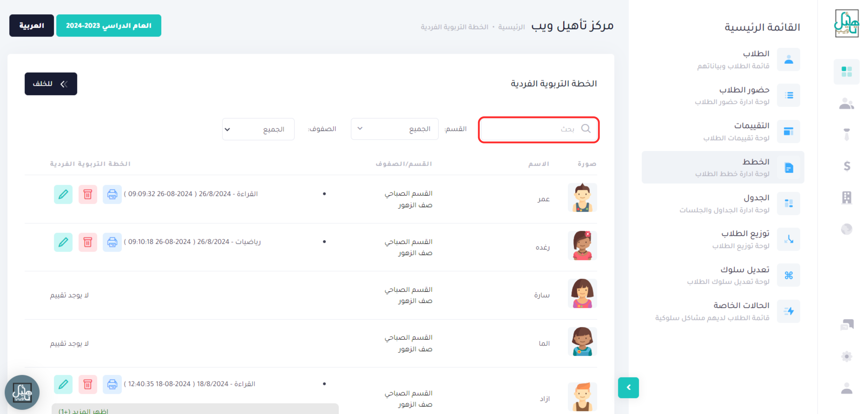Edit رغده's رياضيات plan
The width and height of the screenshot is (868, 414).
pos(63,242)
